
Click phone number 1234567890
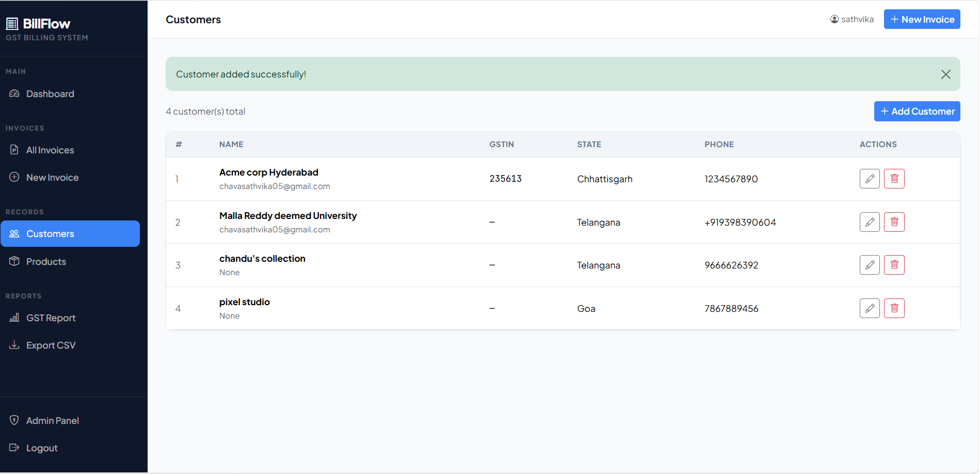click(731, 179)
